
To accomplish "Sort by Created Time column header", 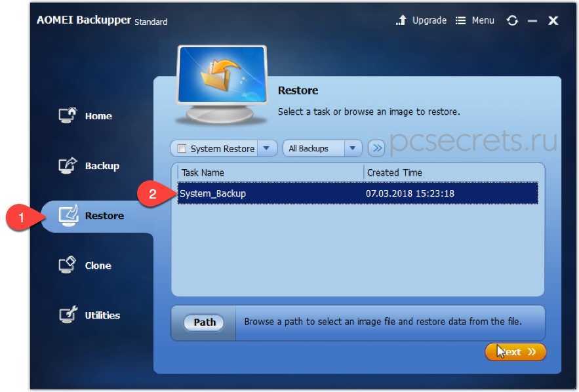I will pyautogui.click(x=453, y=172).
